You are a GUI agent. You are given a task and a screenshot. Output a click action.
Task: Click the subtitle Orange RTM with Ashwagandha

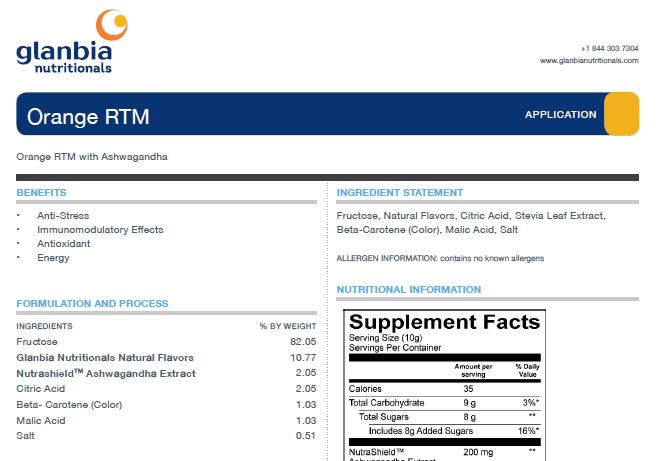(92, 157)
